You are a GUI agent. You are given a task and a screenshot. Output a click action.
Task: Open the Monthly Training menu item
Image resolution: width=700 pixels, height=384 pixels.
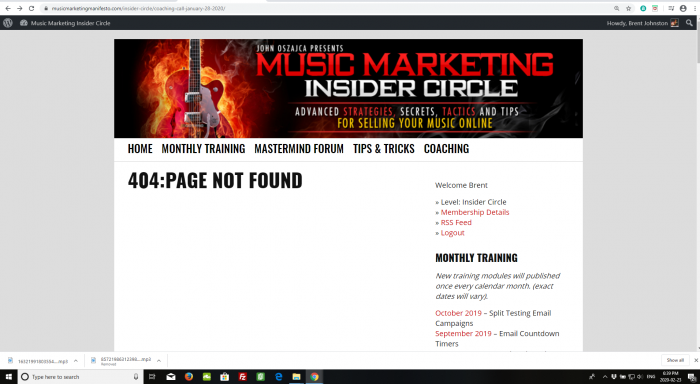(203, 149)
